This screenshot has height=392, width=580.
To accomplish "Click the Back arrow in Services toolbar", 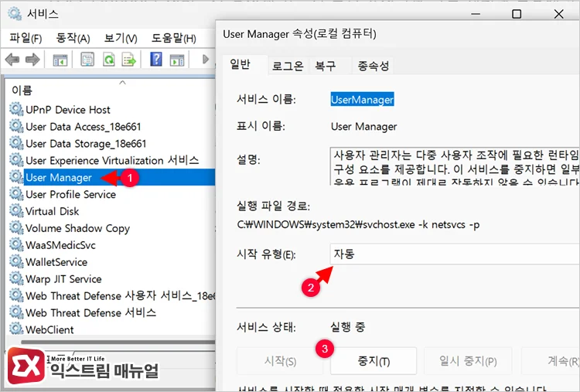I will 12,60.
